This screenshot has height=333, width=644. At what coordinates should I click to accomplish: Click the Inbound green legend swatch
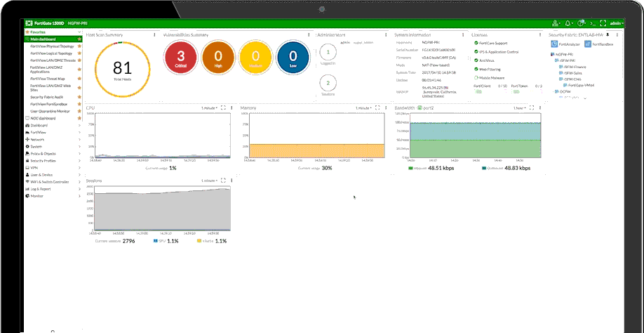click(x=410, y=168)
